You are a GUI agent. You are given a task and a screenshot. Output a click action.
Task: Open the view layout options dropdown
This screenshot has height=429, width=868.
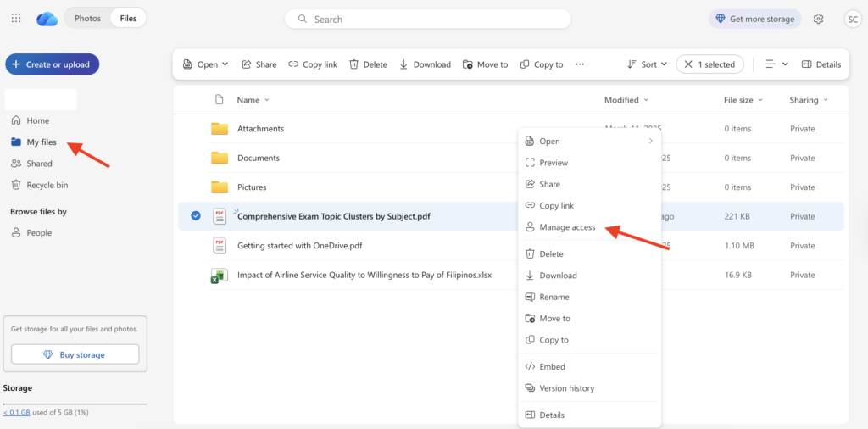tap(776, 64)
